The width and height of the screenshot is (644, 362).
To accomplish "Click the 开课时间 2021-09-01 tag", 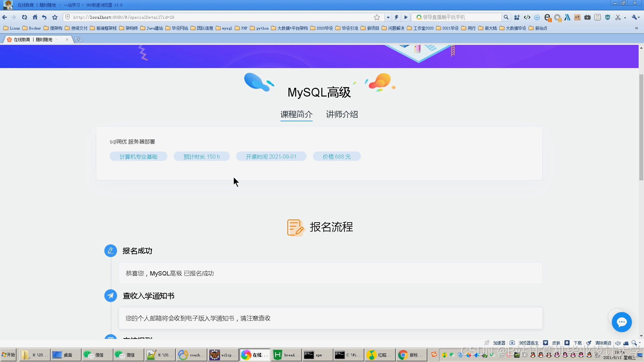I will [271, 157].
